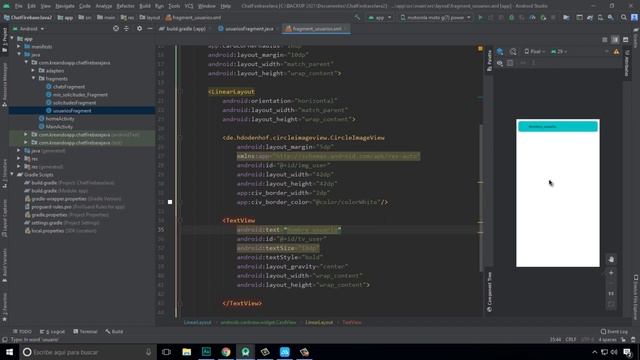Open the TODO tool window

coord(22,331)
